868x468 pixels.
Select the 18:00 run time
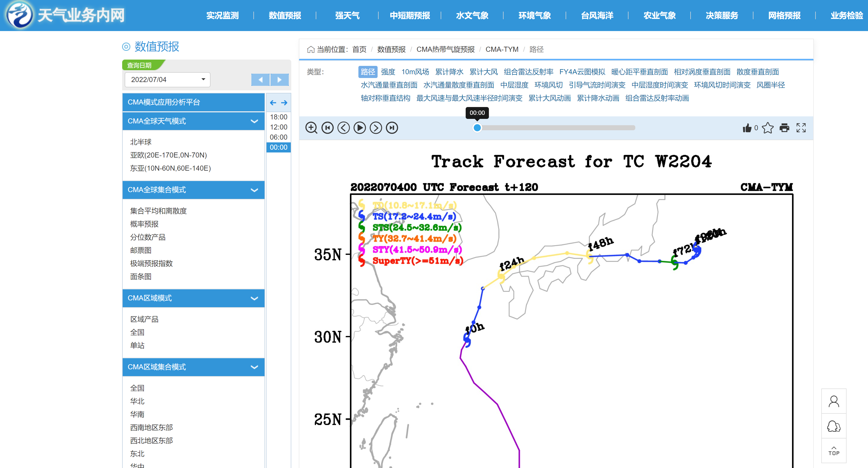(278, 117)
